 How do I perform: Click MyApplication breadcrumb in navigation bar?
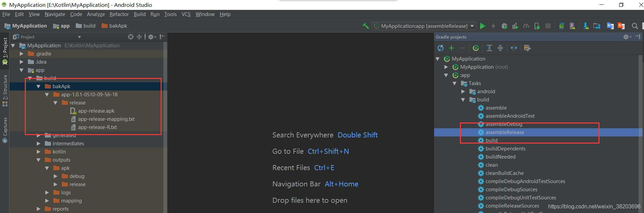25,26
